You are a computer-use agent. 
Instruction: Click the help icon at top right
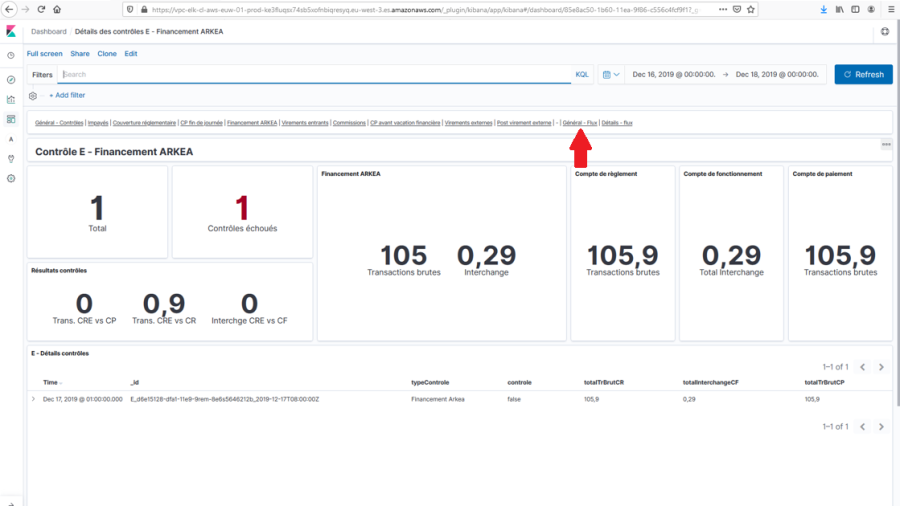pyautogui.click(x=884, y=32)
